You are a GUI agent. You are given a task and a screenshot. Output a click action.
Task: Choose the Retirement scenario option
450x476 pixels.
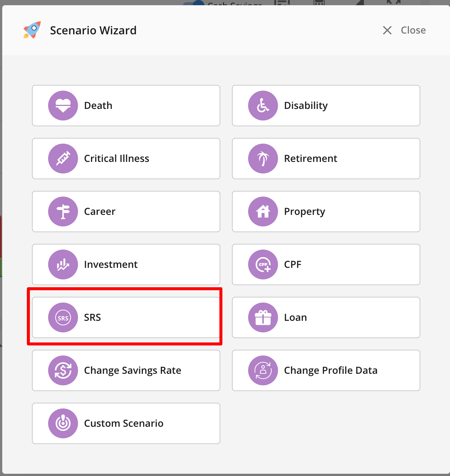[x=326, y=159]
